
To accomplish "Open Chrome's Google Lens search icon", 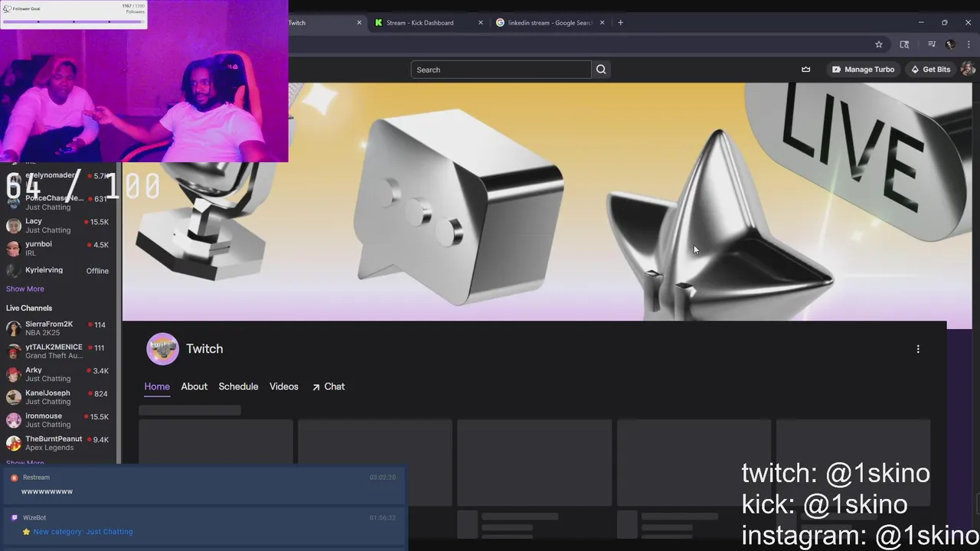I will [x=904, y=44].
